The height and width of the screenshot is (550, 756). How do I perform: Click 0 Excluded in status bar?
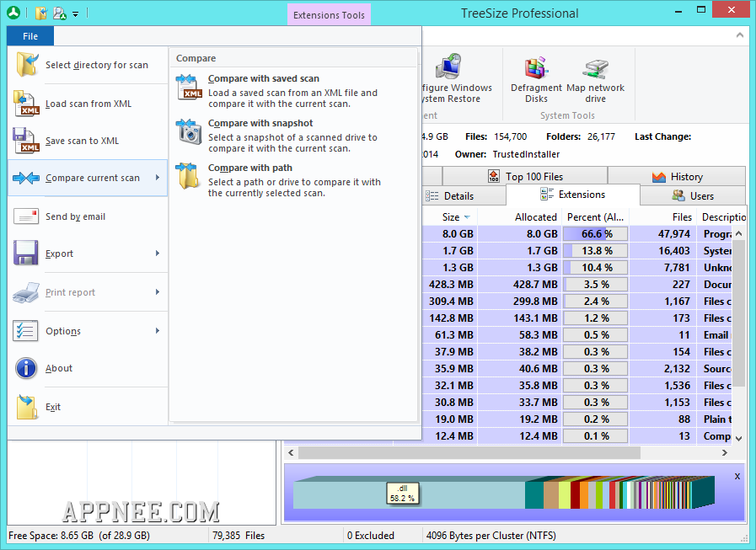pyautogui.click(x=370, y=536)
